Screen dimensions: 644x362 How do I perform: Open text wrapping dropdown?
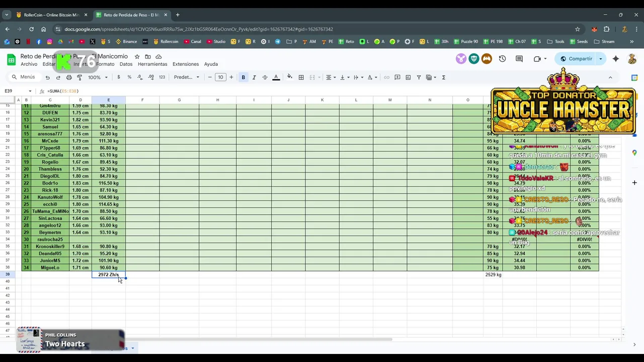tap(358, 77)
